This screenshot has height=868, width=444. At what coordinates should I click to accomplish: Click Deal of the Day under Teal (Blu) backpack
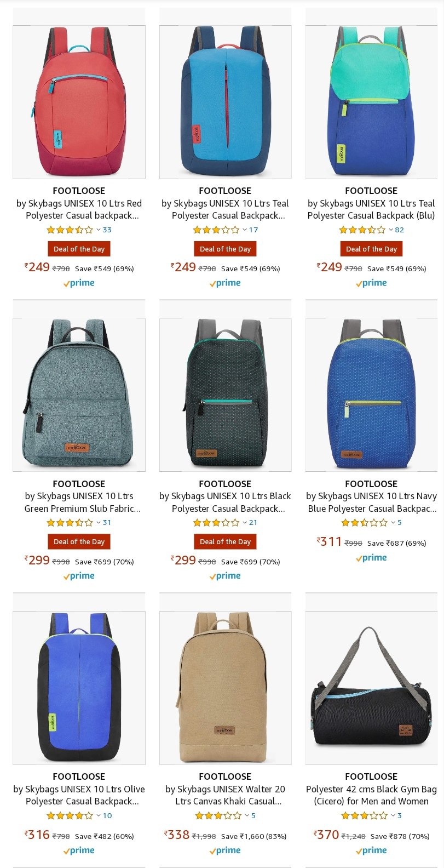pos(371,249)
